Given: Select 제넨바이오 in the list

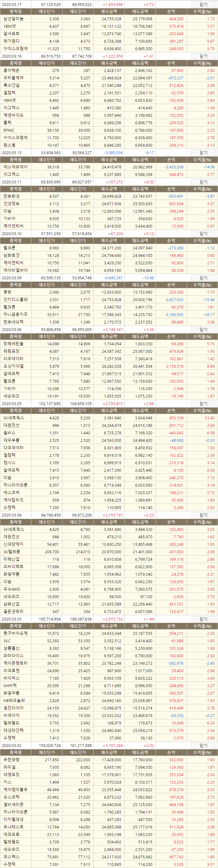Looking at the screenshot, I should 13,115.
